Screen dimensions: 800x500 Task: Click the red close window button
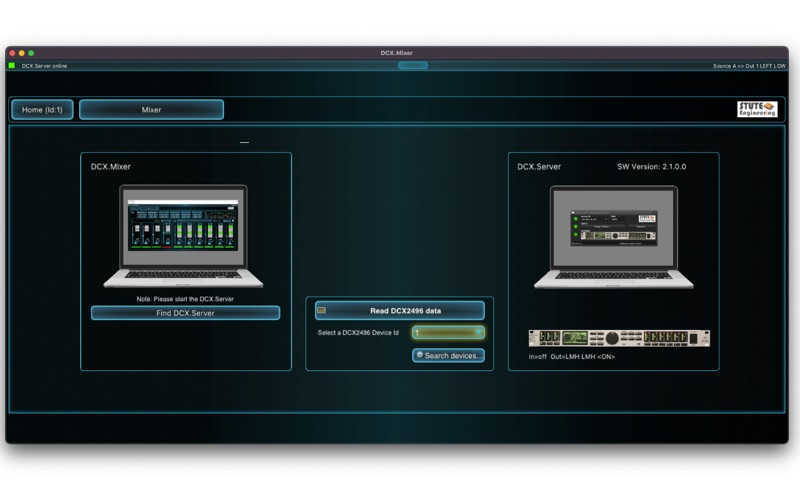12,53
